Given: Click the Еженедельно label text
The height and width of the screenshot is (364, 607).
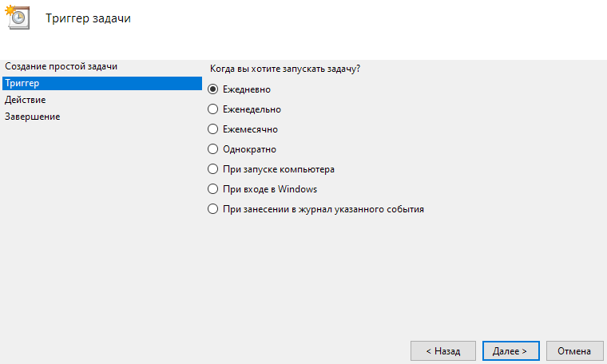Looking at the screenshot, I should point(252,109).
